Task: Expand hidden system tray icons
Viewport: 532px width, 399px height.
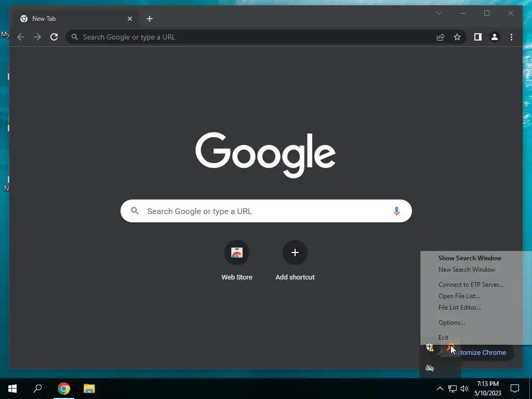Action: point(440,389)
